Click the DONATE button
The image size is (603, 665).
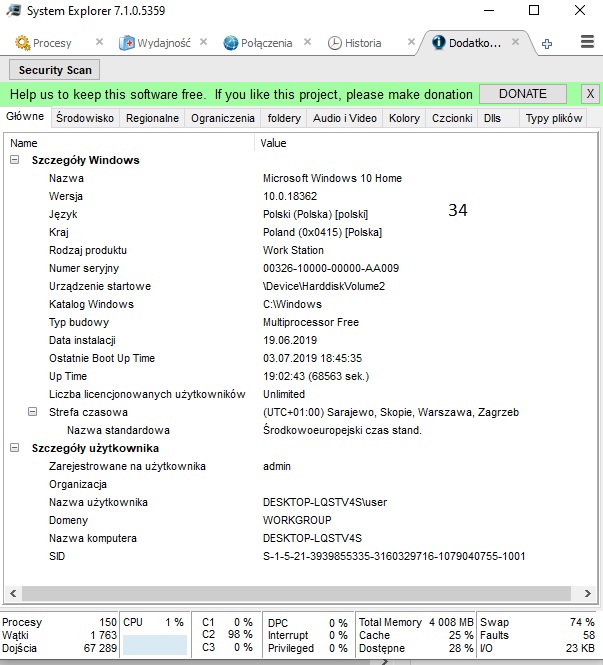pos(523,94)
